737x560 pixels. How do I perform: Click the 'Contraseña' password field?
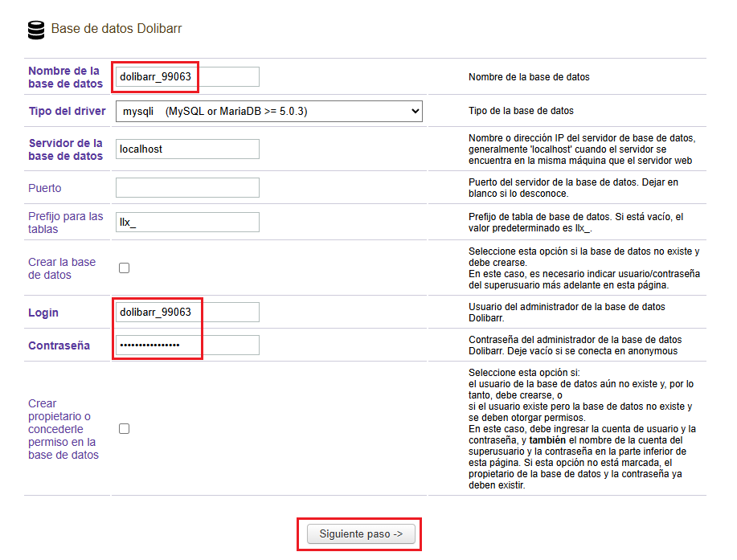(x=187, y=345)
